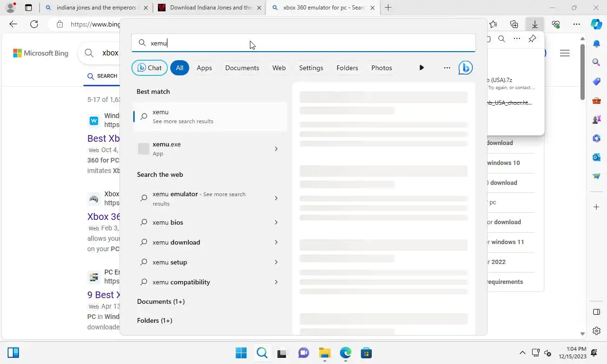Show hidden system tray icons
The image size is (607, 364).
(x=523, y=353)
